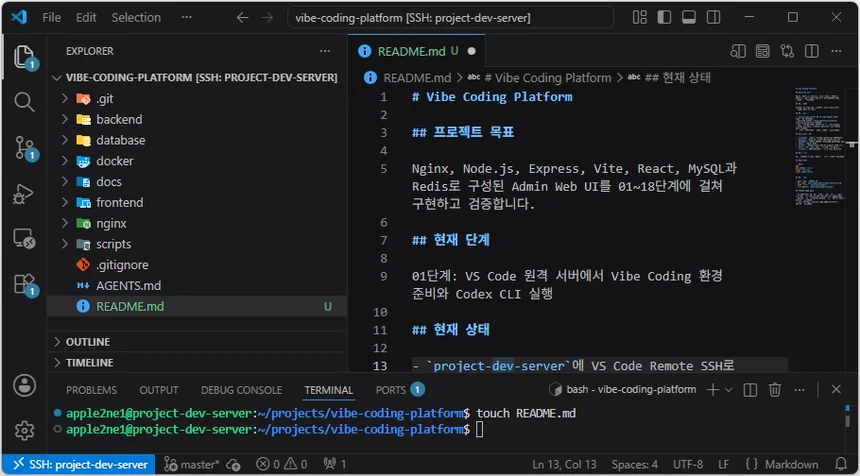Switch to the PROBLEMS panel tab
The image size is (860, 476).
(x=91, y=390)
